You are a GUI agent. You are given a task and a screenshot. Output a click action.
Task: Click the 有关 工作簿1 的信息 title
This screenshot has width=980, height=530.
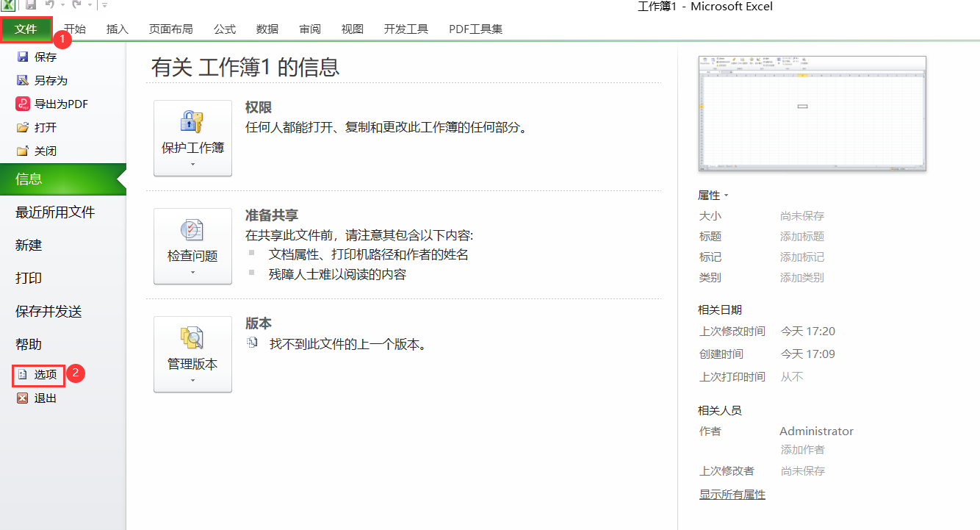click(x=245, y=68)
